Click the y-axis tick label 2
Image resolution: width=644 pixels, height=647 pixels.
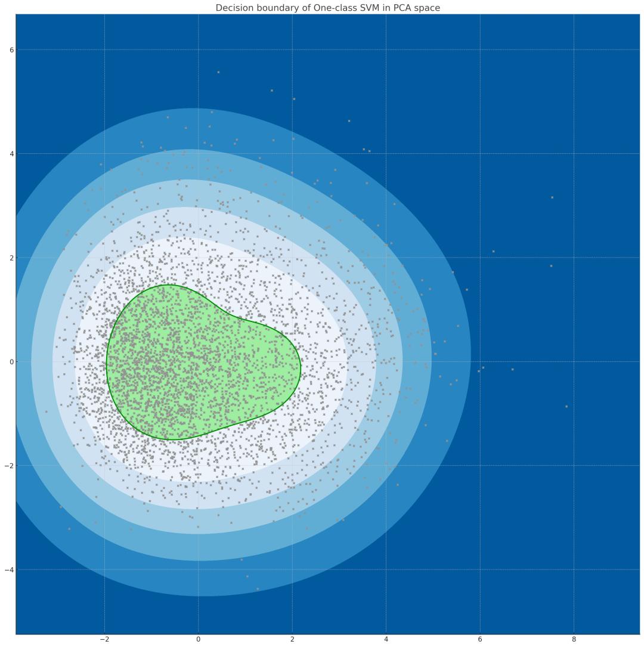(x=11, y=258)
